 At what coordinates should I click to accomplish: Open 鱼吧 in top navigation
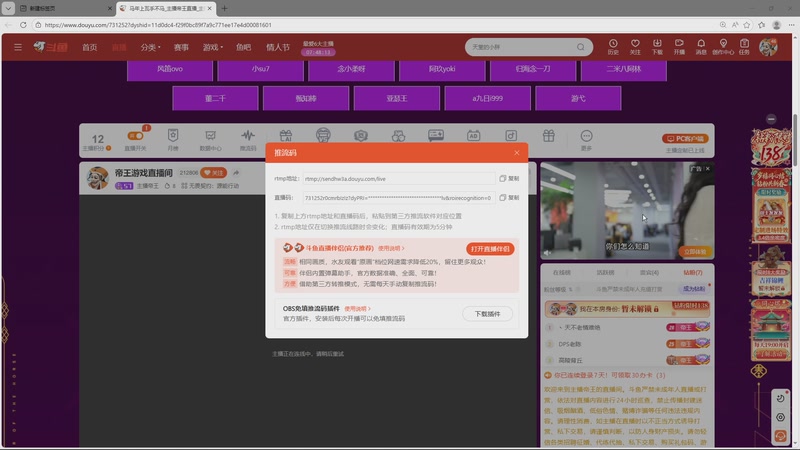click(x=243, y=47)
